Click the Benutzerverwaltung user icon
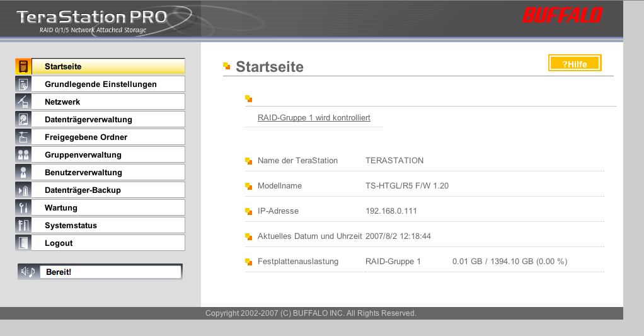644x336 pixels. point(23,172)
